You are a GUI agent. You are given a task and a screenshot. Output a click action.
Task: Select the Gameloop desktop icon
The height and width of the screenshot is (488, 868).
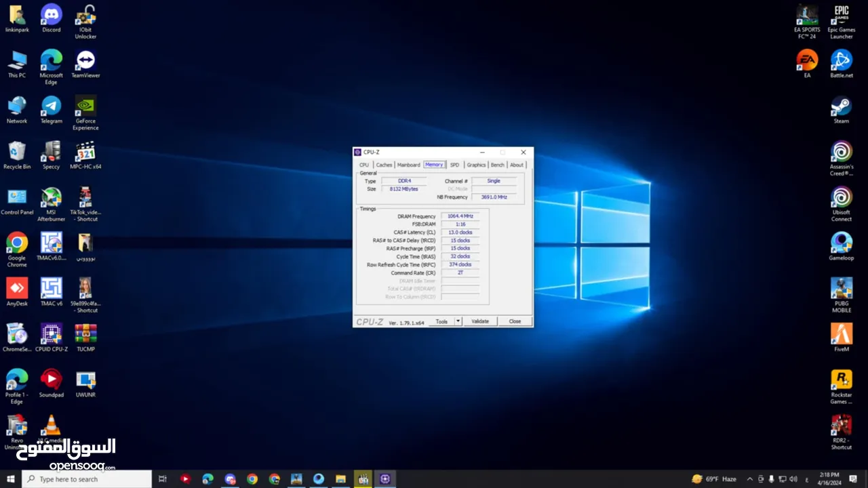pyautogui.click(x=842, y=247)
